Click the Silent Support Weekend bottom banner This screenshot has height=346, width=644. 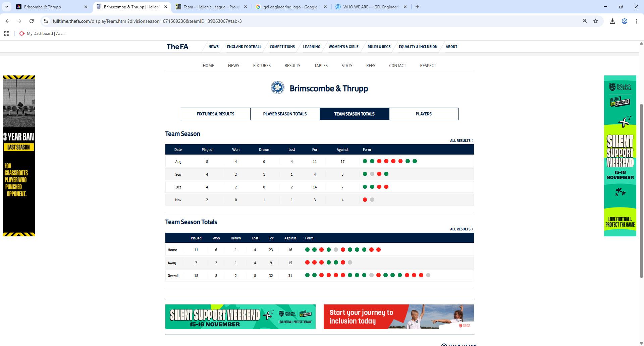click(x=240, y=317)
